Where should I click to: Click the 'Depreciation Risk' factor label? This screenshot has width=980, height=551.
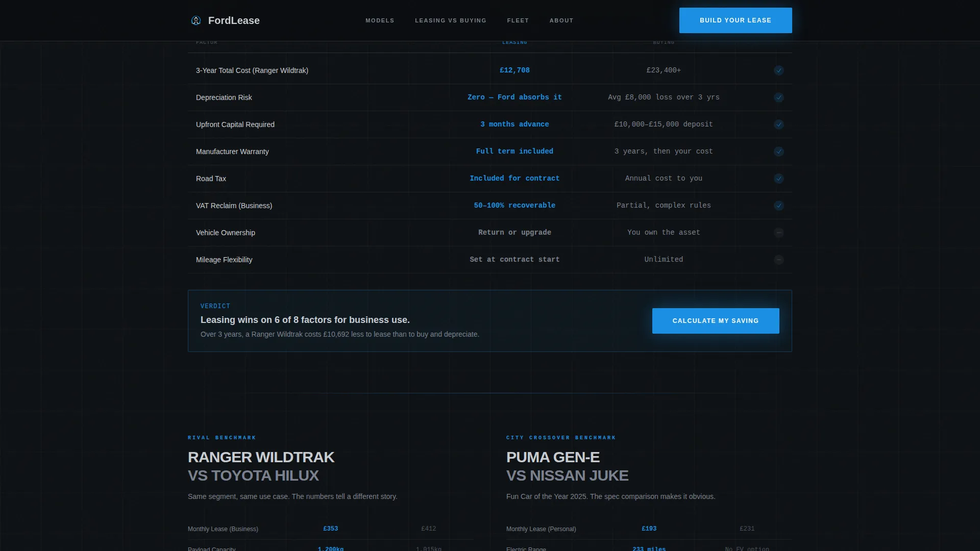click(x=224, y=97)
